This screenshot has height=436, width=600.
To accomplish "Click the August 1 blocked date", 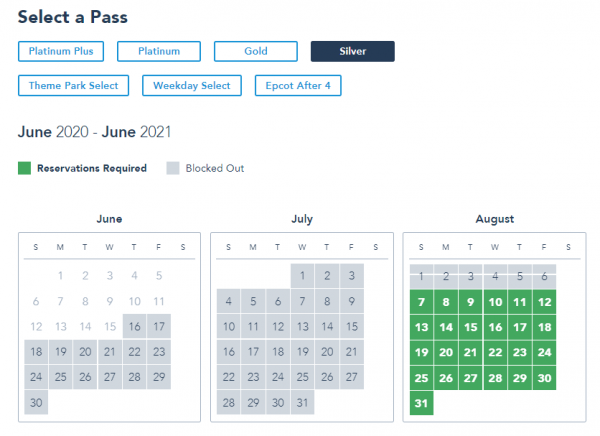I will tap(422, 276).
